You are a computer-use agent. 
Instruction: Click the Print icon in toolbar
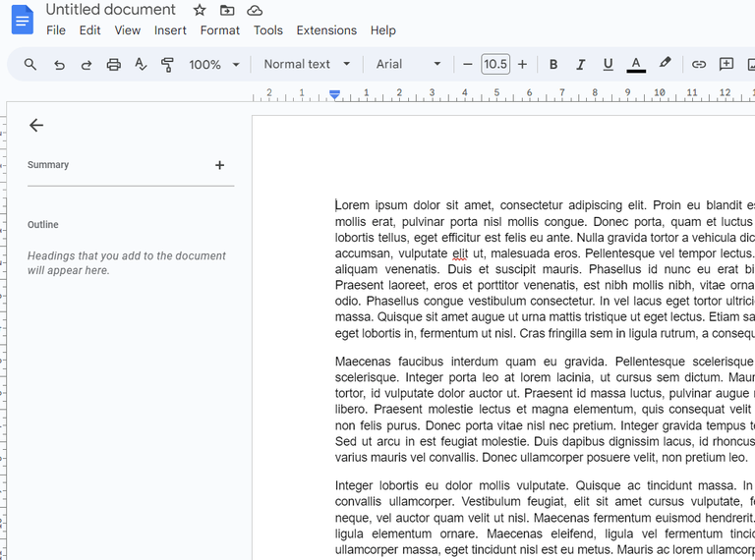pyautogui.click(x=113, y=65)
